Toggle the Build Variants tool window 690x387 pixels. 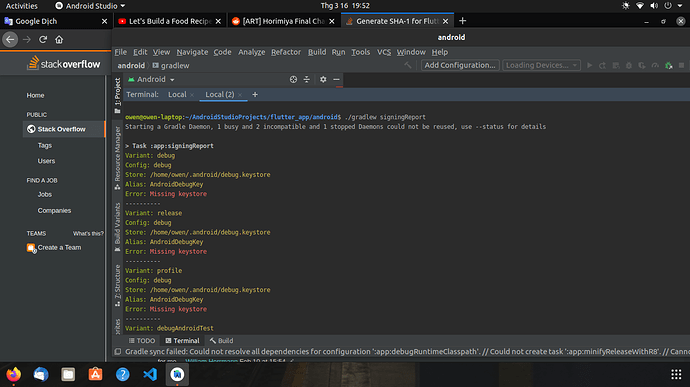117,227
